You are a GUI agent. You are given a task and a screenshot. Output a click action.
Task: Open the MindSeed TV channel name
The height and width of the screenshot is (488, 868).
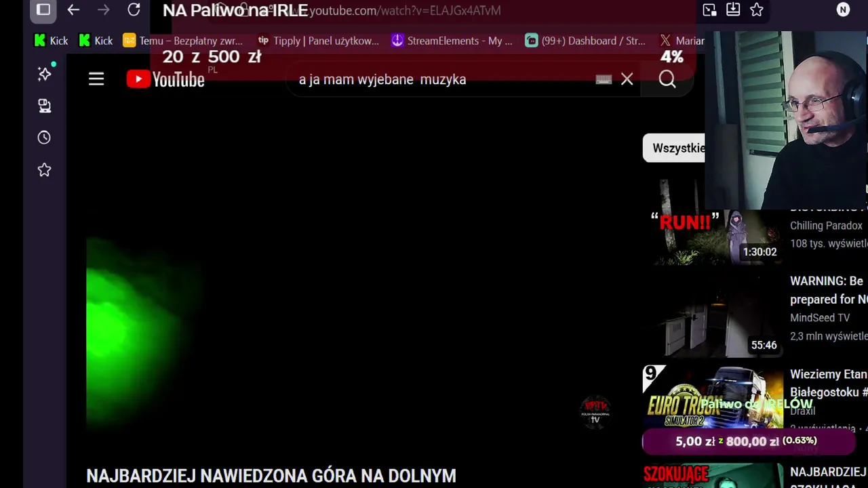tap(820, 318)
